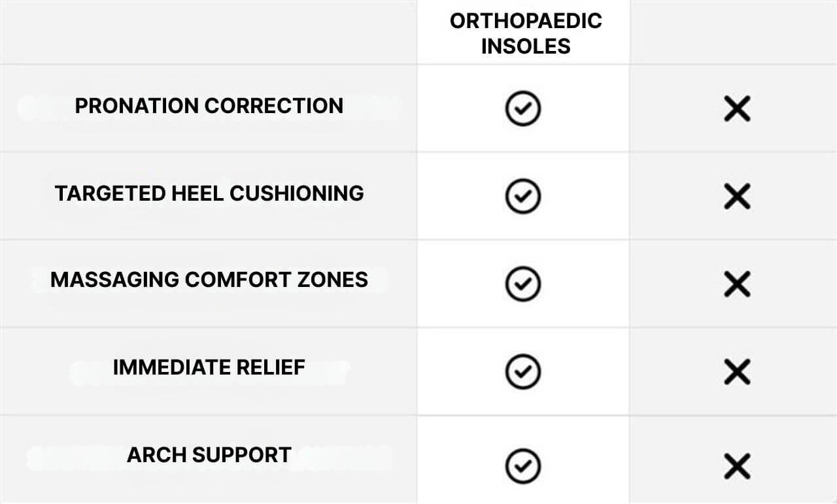Select the word MASSAGING in the feature list
The width and height of the screenshot is (837, 504).
(x=114, y=280)
